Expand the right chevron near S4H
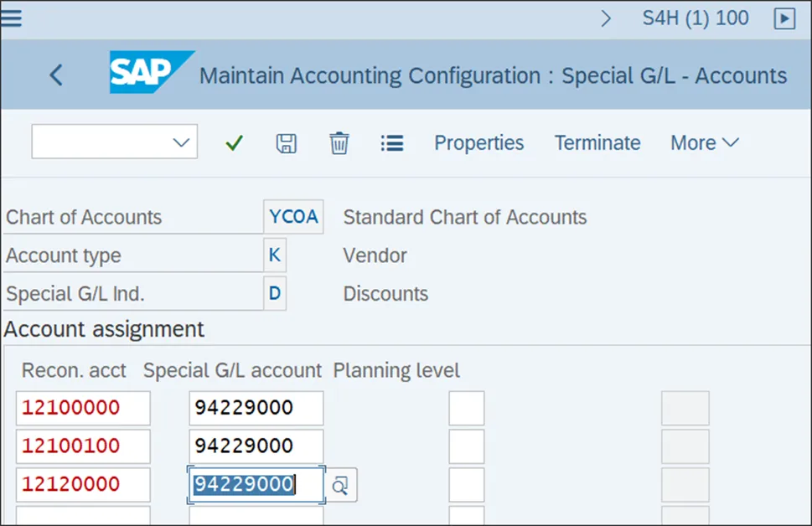This screenshot has height=526, width=812. [607, 18]
